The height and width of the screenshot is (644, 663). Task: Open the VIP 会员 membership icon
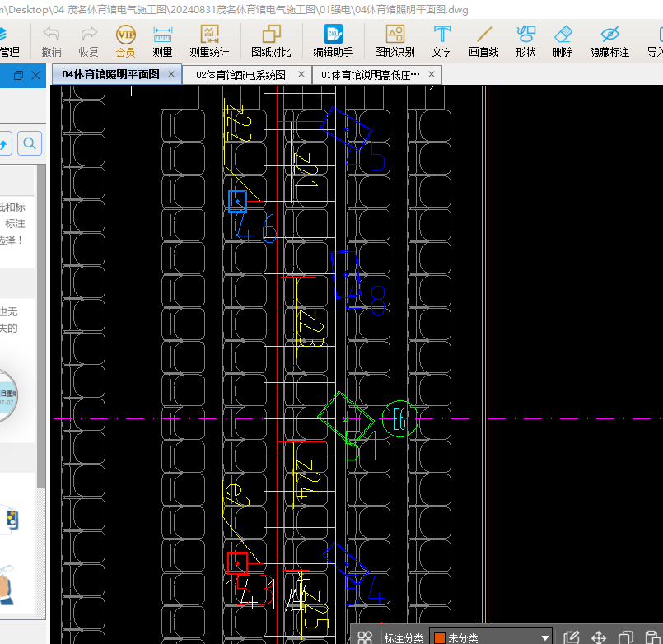125,41
